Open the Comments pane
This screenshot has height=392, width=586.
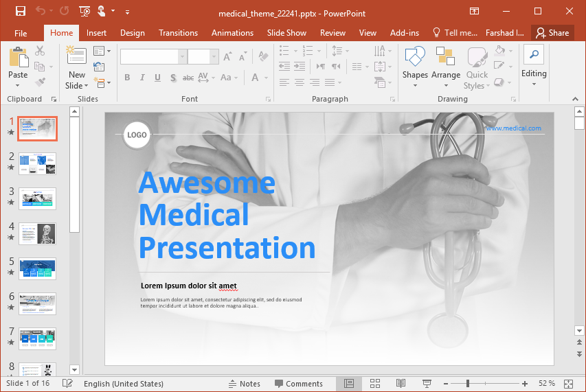click(x=298, y=384)
